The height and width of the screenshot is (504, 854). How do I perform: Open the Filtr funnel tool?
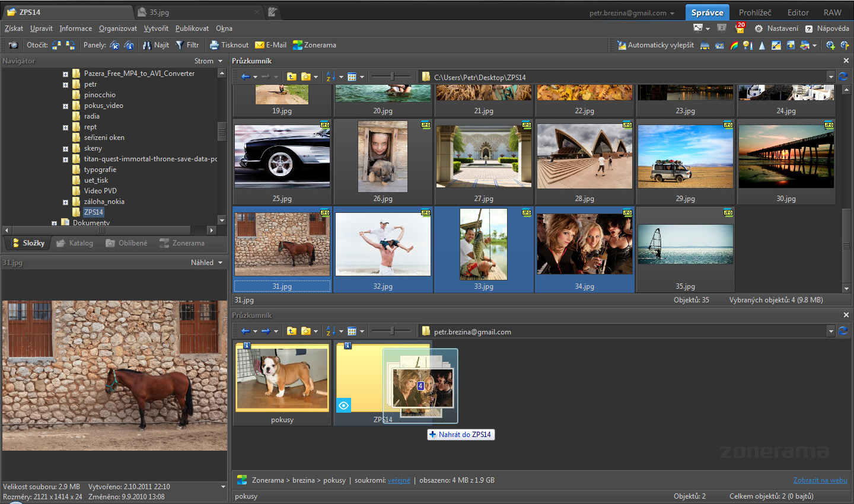(x=187, y=45)
